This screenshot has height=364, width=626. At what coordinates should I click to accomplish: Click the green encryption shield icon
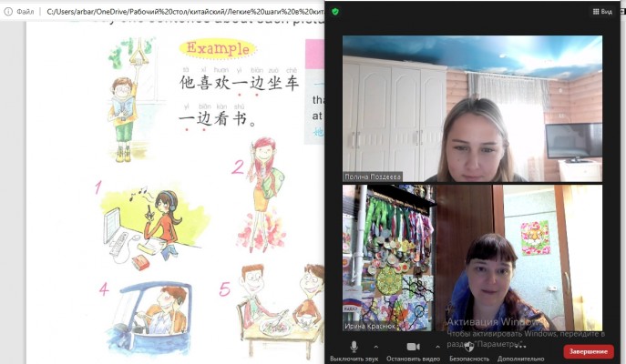335,12
